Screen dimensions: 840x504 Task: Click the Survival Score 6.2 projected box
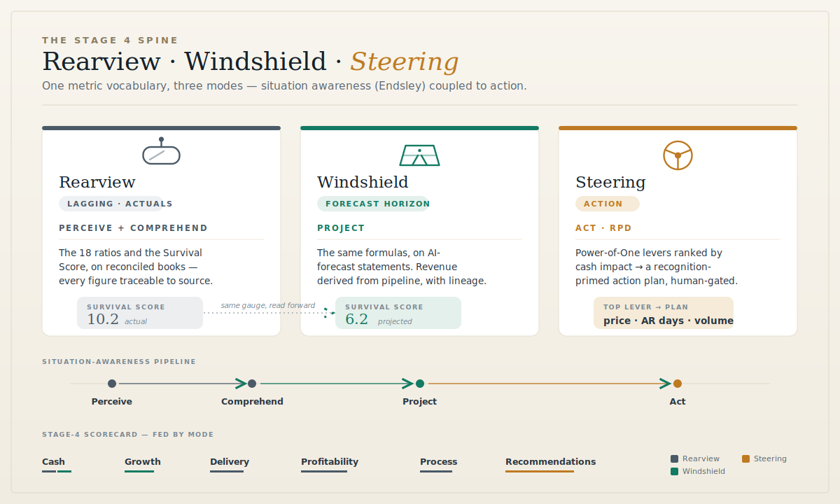tap(398, 313)
